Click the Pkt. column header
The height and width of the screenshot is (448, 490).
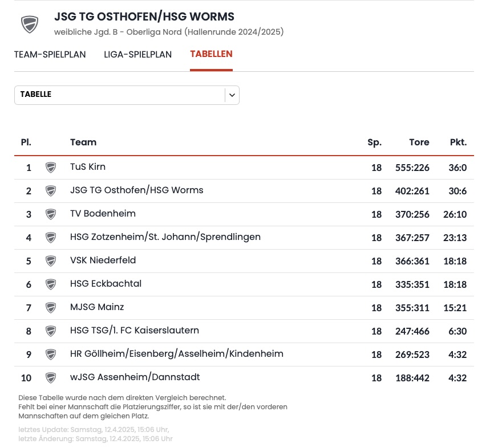457,142
